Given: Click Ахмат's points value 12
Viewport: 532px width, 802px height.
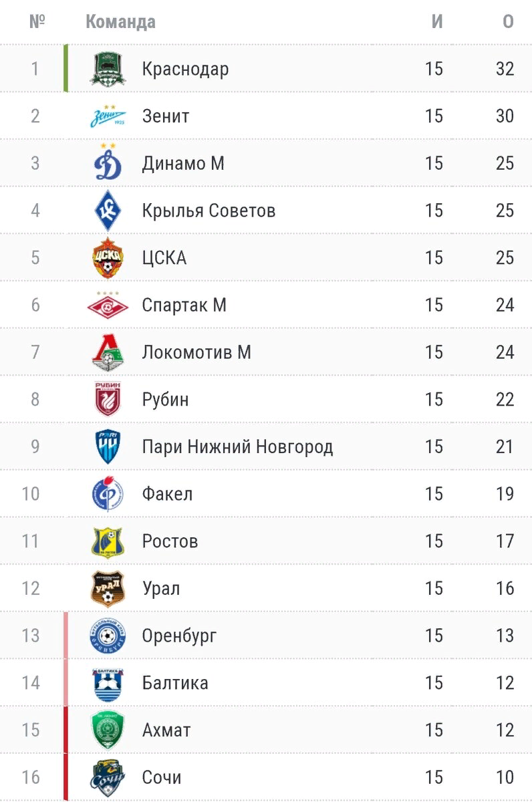Looking at the screenshot, I should 505,730.
